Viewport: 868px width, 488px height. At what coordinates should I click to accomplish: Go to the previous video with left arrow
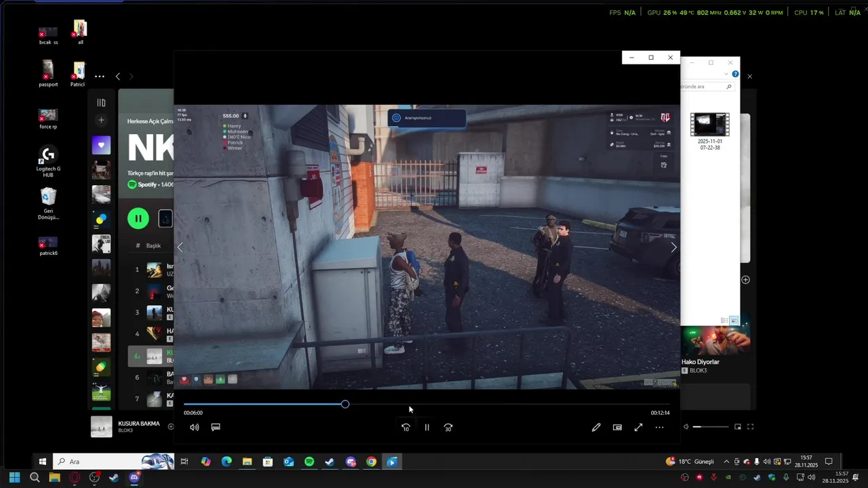tap(180, 247)
